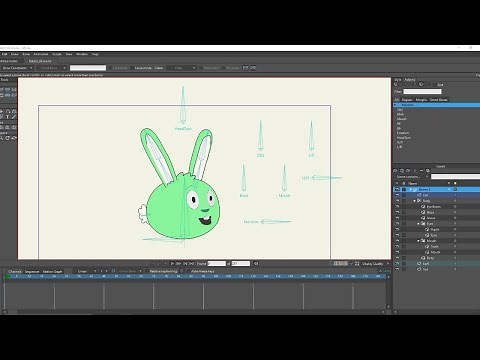Select the Pupils layer
Viewport: 480px width, 360px height.
click(x=435, y=229)
